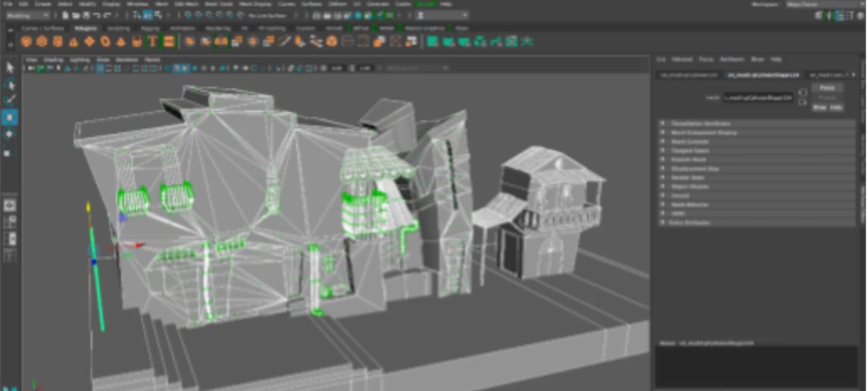
Task: Click the save scene icon
Action: click(86, 15)
